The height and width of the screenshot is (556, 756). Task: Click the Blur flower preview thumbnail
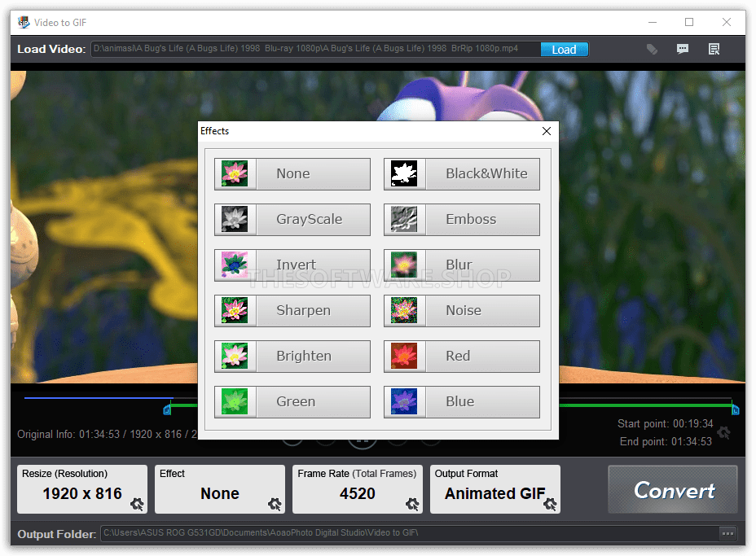point(404,265)
